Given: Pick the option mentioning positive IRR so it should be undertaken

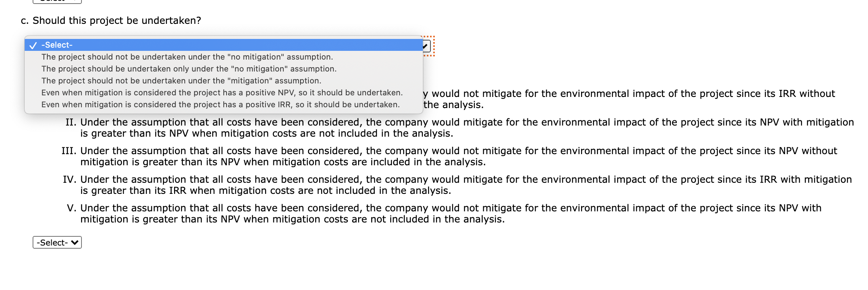Looking at the screenshot, I should point(220,104).
